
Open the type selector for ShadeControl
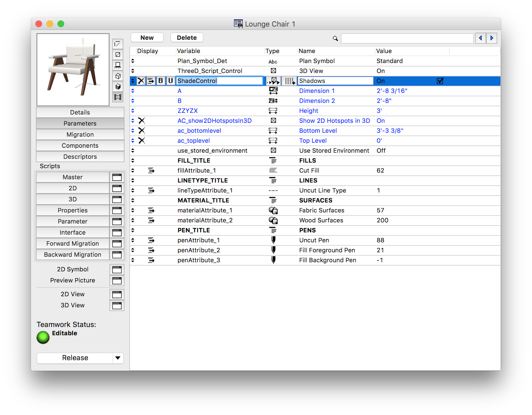pos(273,81)
